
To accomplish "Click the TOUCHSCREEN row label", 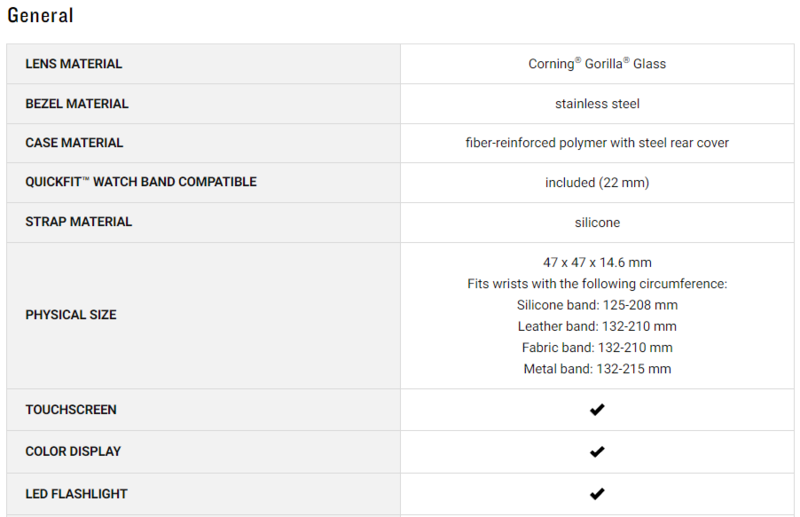I will tap(71, 410).
